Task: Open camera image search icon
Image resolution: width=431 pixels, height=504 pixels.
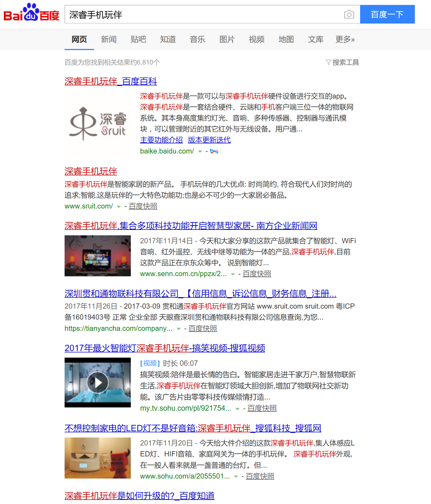Action: tap(349, 14)
